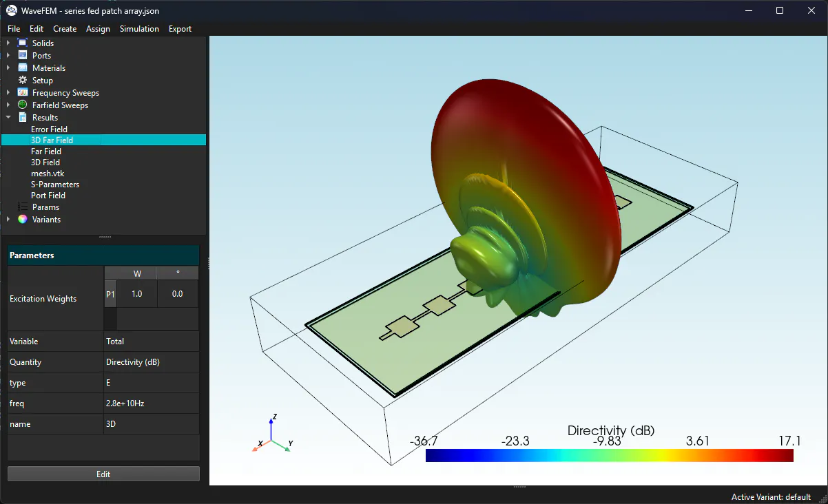Expand the Variants tree node
Screen dimensions: 828x504
[x=8, y=219]
